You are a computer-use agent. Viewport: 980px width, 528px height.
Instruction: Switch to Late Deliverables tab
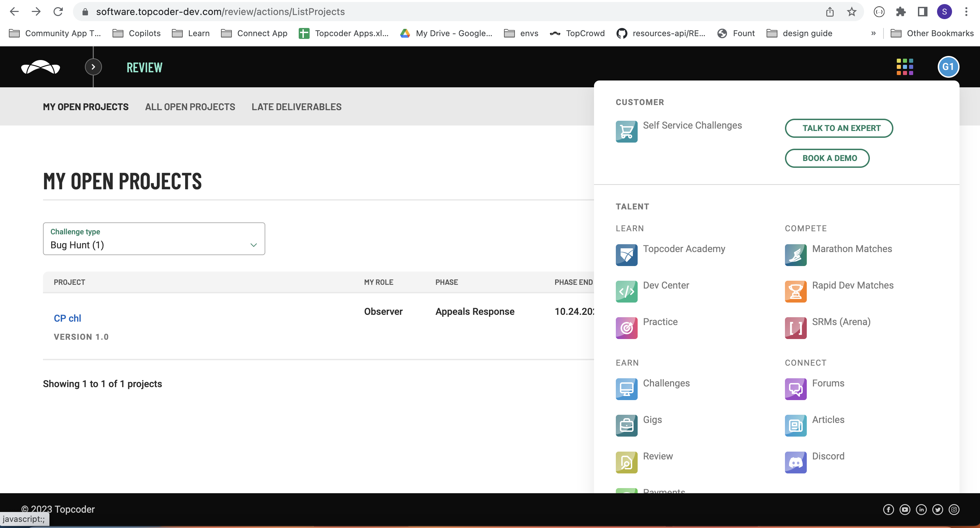click(x=296, y=107)
